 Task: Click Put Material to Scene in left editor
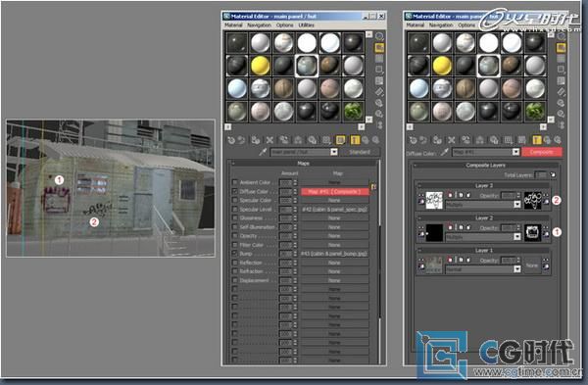pos(241,140)
